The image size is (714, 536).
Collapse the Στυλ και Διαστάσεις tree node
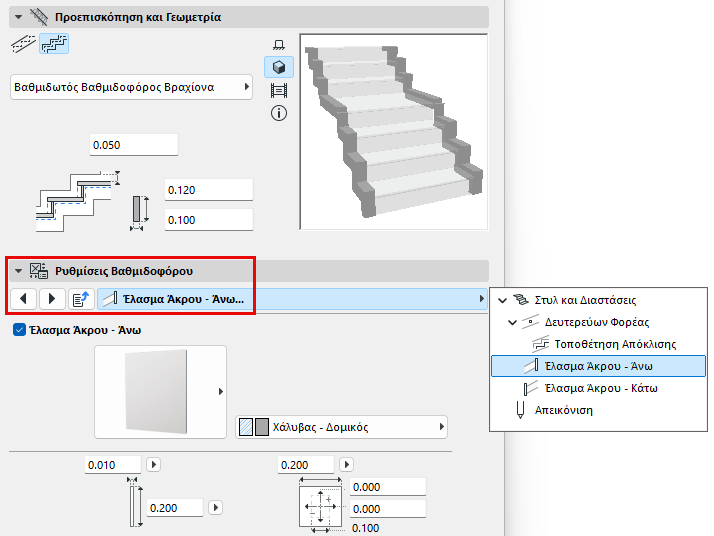(x=502, y=300)
